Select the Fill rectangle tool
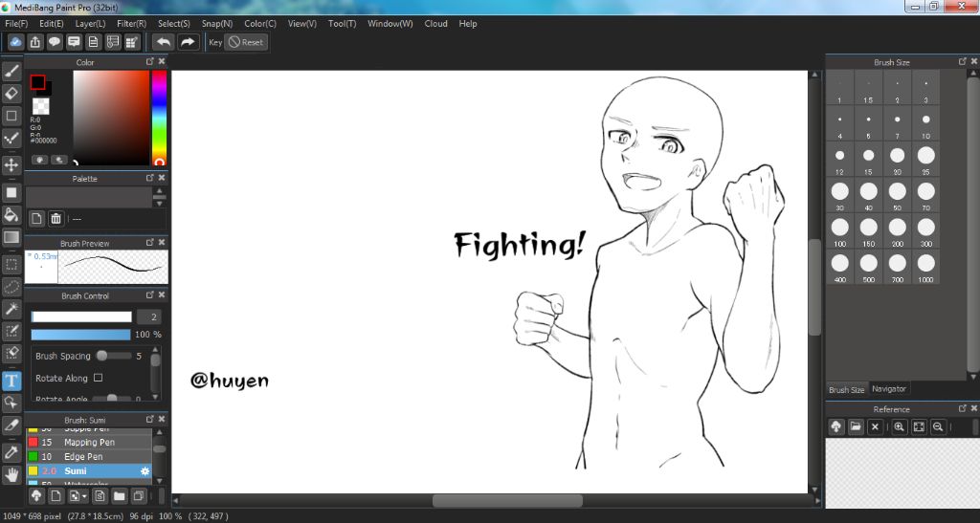Screen dimensions: 980x523 click(x=11, y=193)
